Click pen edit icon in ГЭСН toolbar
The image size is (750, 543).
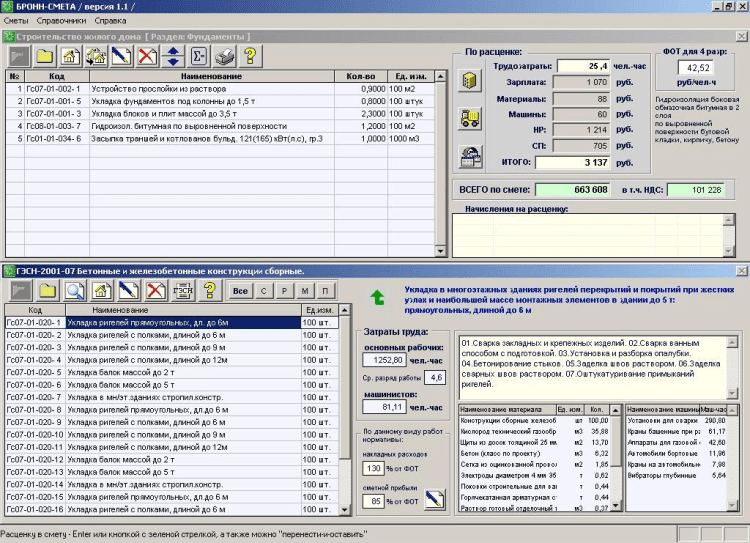pyautogui.click(x=129, y=290)
